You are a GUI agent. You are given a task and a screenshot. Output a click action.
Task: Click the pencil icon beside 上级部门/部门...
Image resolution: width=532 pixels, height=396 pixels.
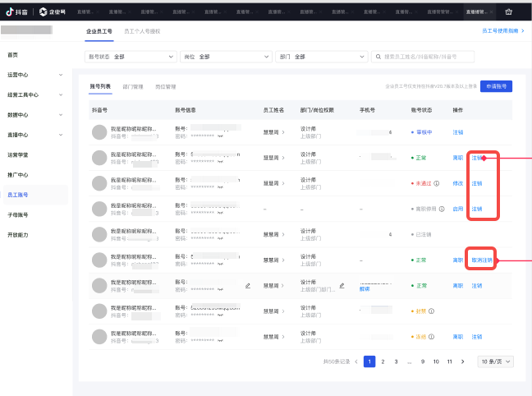tap(342, 286)
